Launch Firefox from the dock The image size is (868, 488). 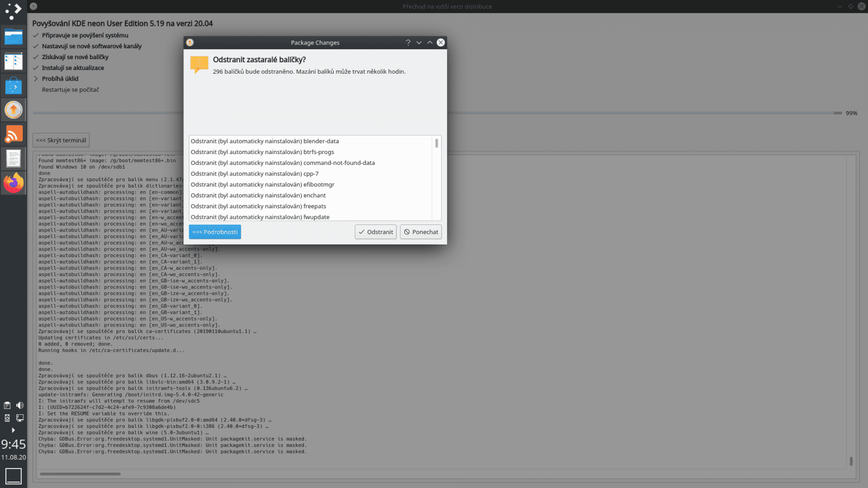pyautogui.click(x=14, y=183)
